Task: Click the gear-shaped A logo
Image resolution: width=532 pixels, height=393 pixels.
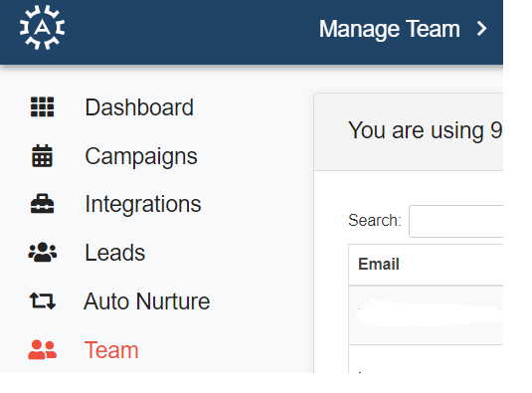Action: tap(42, 28)
